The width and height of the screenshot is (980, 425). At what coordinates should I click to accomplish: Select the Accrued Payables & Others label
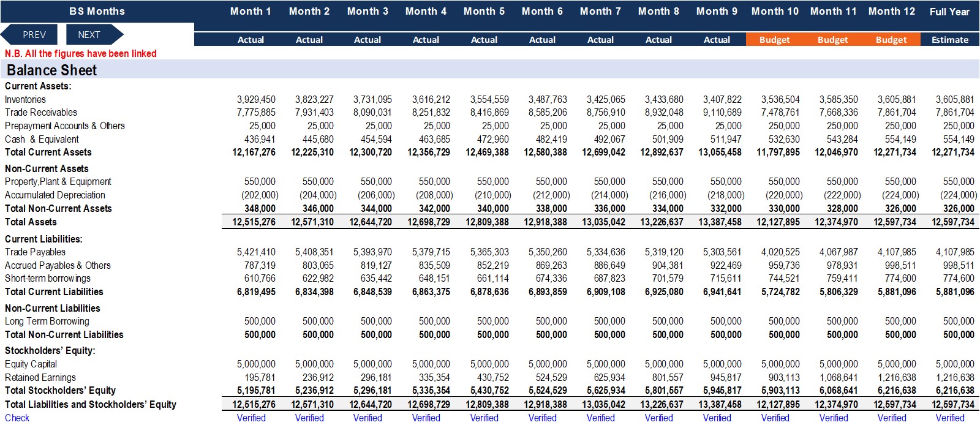(x=58, y=265)
